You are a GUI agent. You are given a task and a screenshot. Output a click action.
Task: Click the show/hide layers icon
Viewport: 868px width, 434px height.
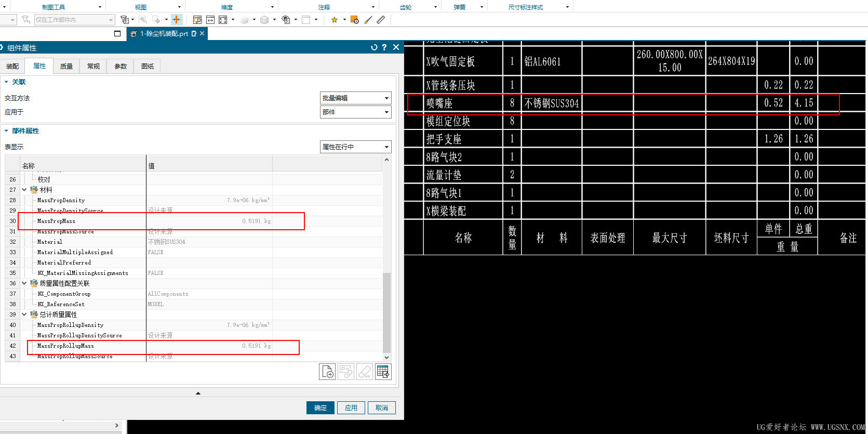(286, 20)
